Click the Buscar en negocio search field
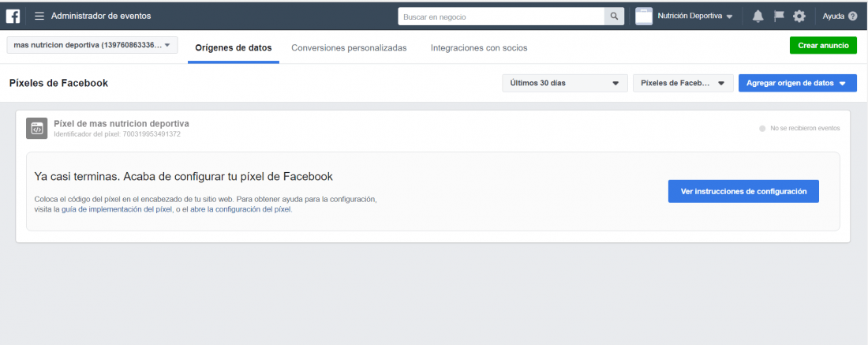This screenshot has height=345, width=868. coord(501,17)
